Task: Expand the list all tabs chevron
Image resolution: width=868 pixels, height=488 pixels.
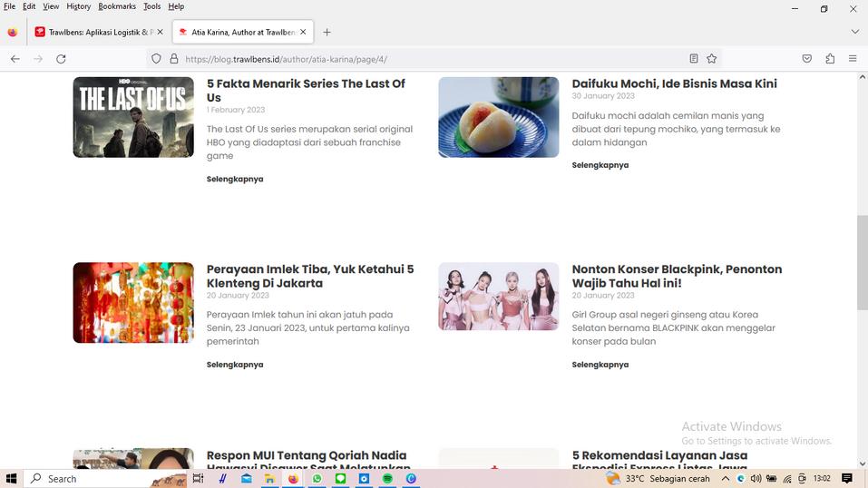Action: click(x=854, y=32)
